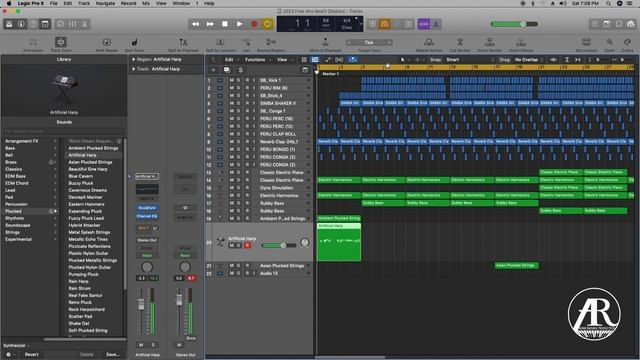Click the Split by Locators icon
640x360 pixels.
[220, 42]
